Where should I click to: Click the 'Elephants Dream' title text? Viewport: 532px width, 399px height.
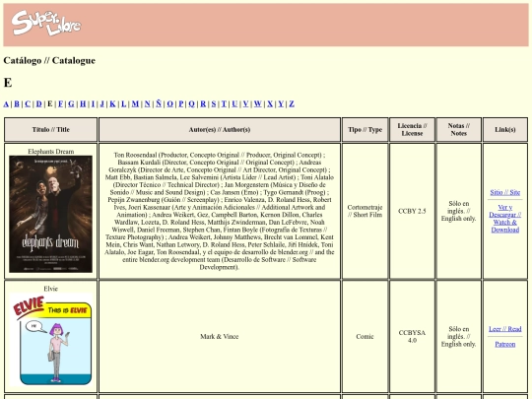pos(50,152)
